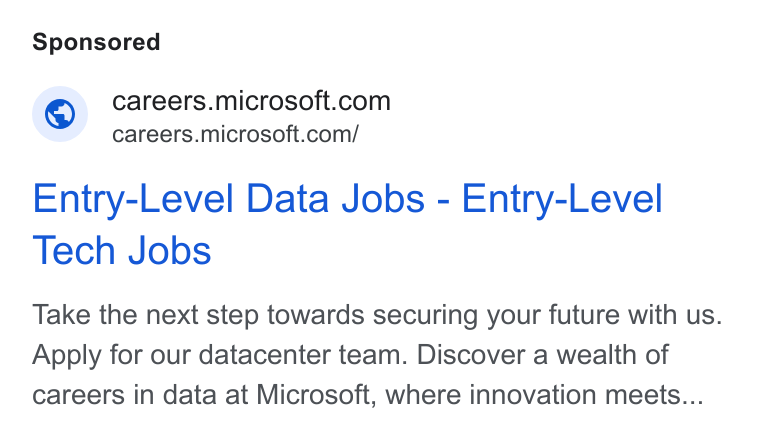Click 'Take the next step' description line
Image resolution: width=760 pixels, height=438 pixels.
tap(377, 315)
